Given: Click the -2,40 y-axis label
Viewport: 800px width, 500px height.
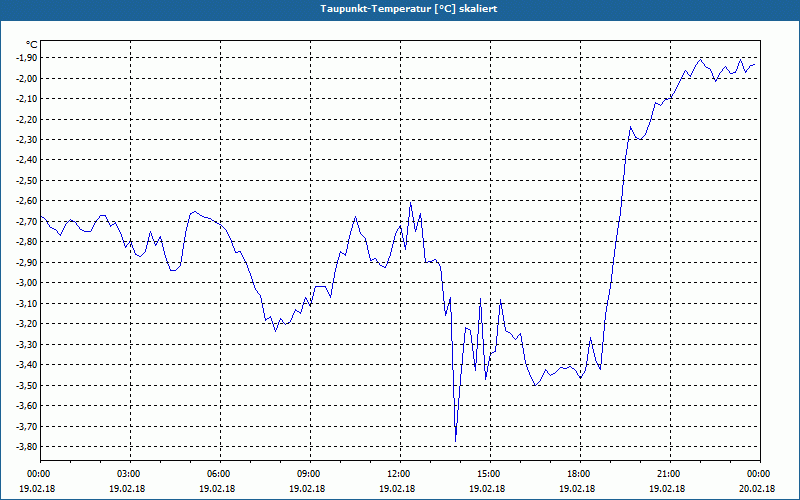Looking at the screenshot, I should point(28,160).
